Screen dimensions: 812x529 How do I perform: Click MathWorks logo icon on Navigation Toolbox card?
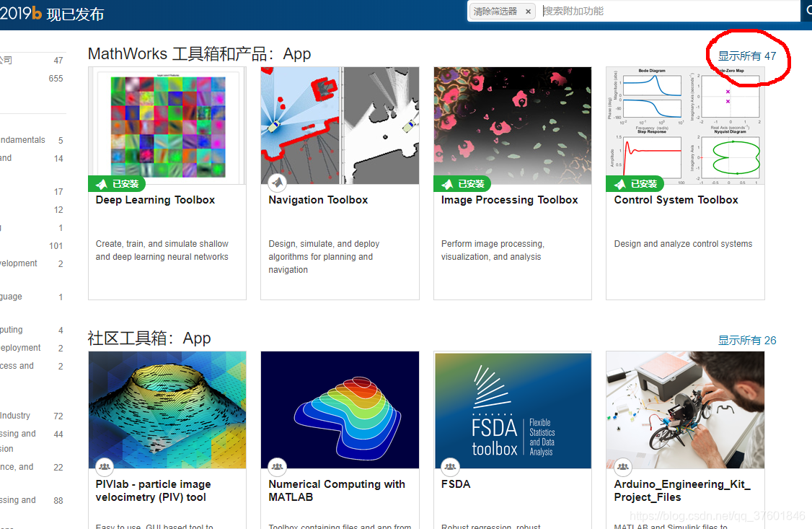click(x=278, y=183)
